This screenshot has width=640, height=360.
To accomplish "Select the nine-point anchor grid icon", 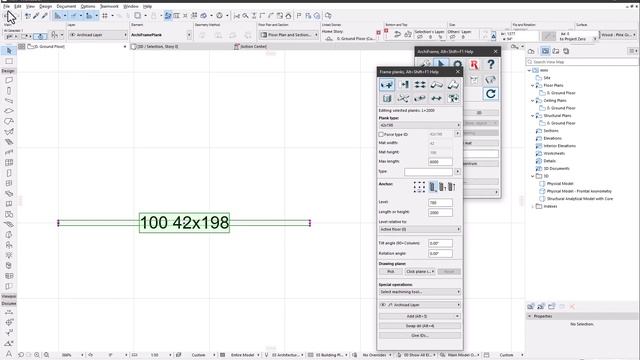I will pos(419,187).
